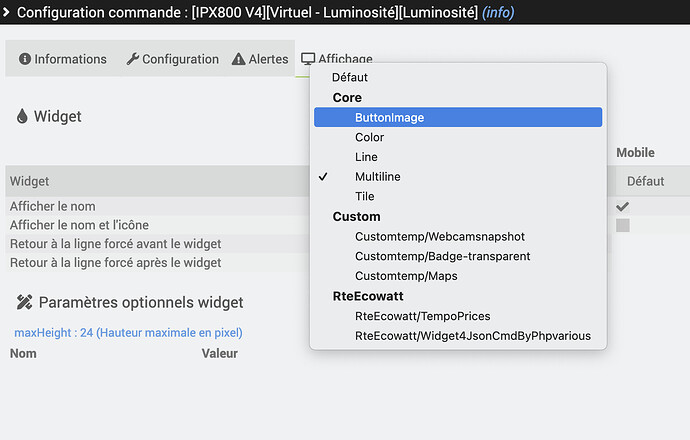Switch to the Configuration tab
690x440 pixels.
pos(172,59)
